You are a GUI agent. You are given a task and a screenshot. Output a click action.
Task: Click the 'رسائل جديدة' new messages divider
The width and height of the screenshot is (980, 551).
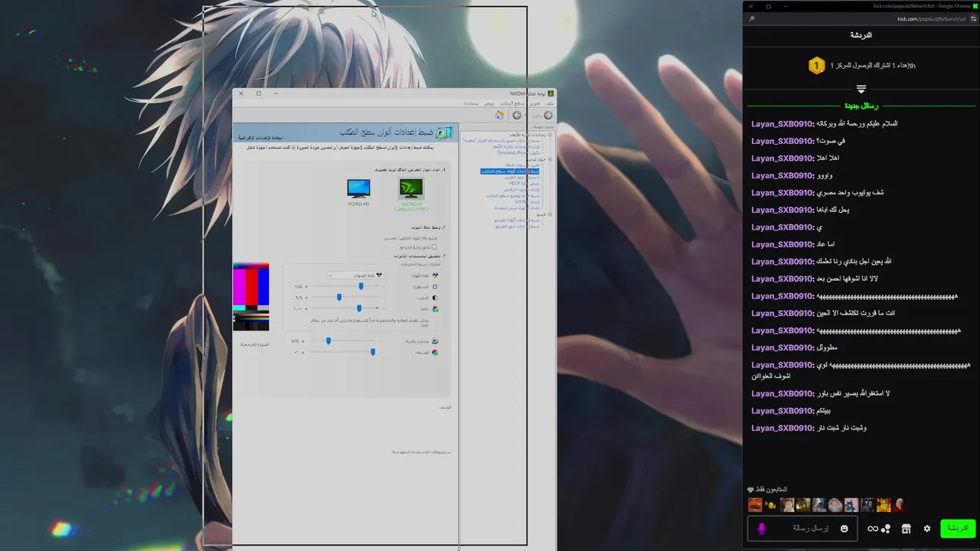tap(861, 106)
